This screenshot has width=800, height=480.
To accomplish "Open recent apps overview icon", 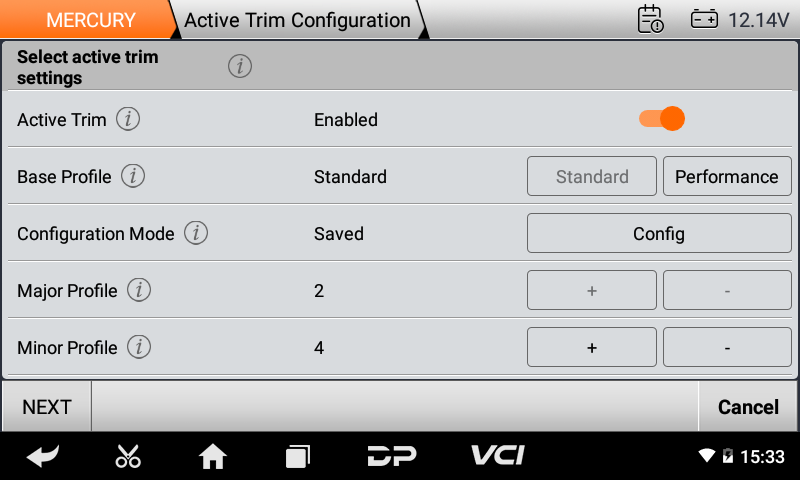I will (x=297, y=457).
